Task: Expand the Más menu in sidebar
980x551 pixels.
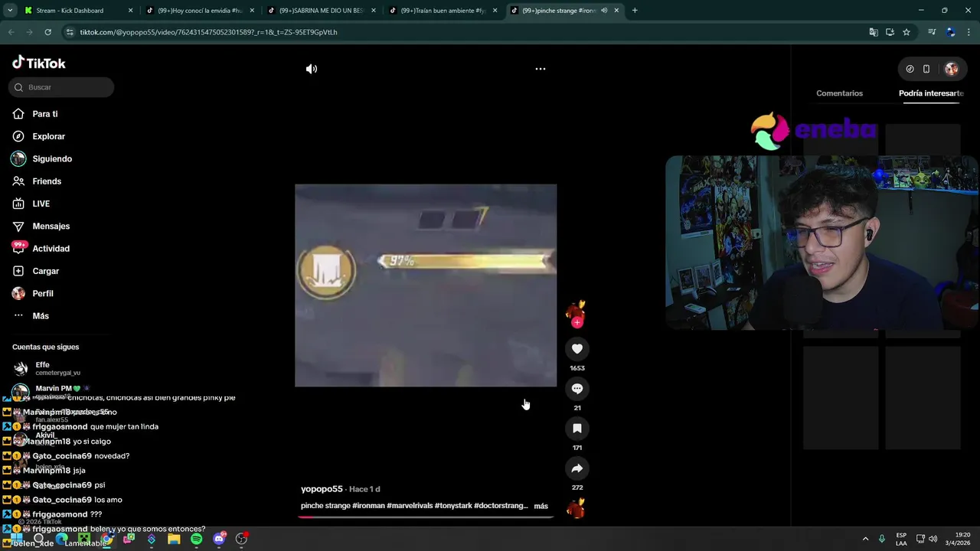Action: click(40, 316)
